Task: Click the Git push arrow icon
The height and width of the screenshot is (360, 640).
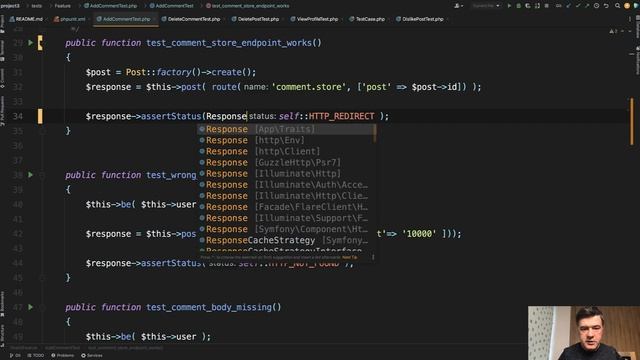Action: point(587,6)
